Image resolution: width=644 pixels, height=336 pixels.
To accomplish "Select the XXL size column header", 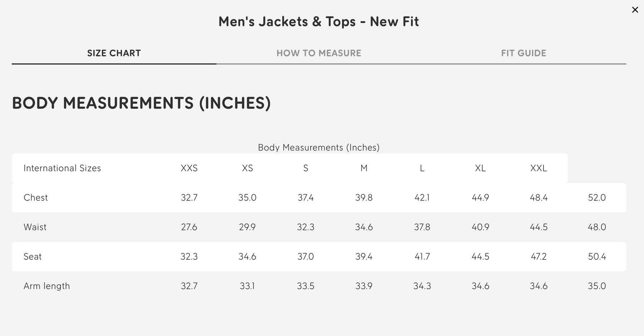I will tap(538, 168).
